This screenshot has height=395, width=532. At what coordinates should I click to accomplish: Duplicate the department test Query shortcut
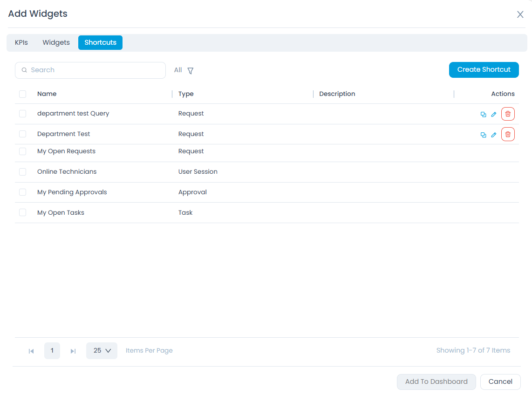point(483,114)
